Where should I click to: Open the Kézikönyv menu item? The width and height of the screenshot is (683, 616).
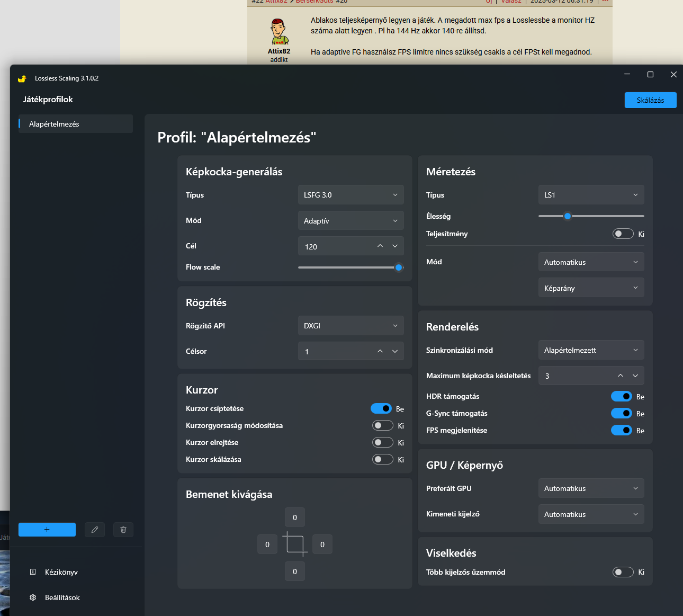tap(61, 572)
